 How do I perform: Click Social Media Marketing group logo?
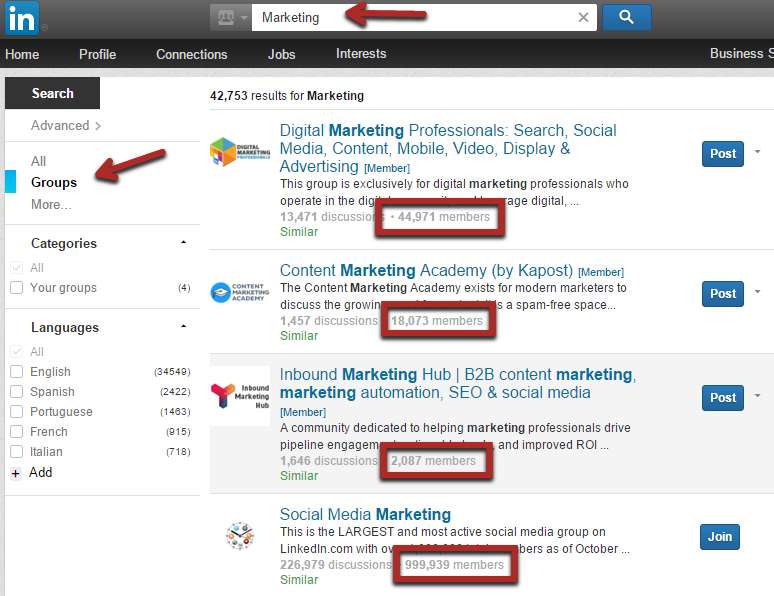click(x=239, y=537)
